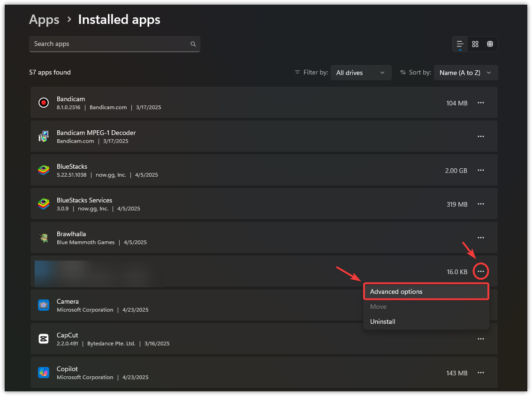Click the BlueStacks app icon

coord(44,170)
